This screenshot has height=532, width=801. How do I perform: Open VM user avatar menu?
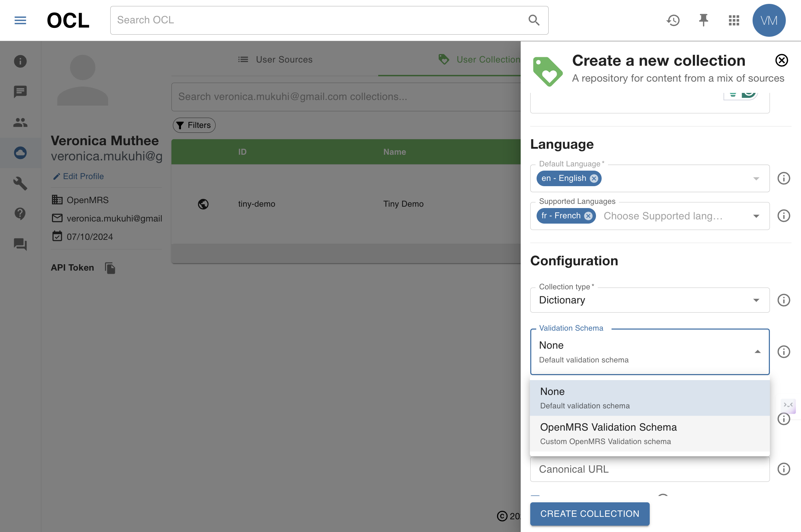769,20
